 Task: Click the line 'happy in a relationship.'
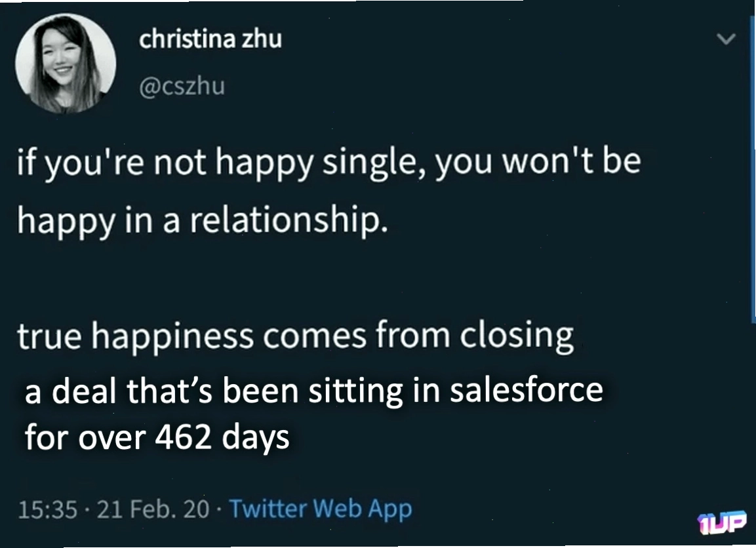pyautogui.click(x=203, y=221)
